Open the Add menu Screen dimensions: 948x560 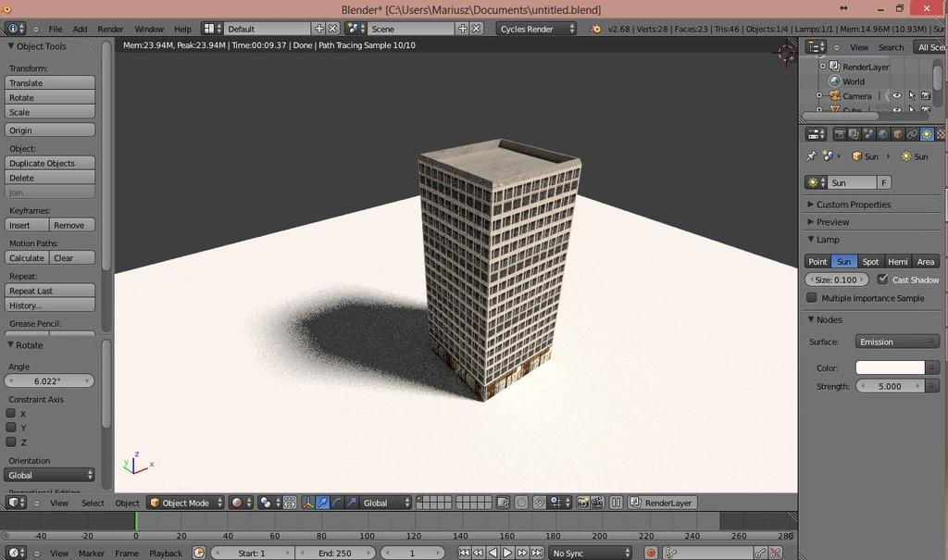coord(80,29)
